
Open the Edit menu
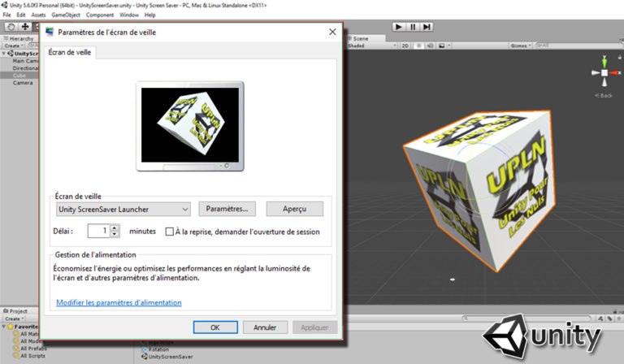(x=21, y=15)
